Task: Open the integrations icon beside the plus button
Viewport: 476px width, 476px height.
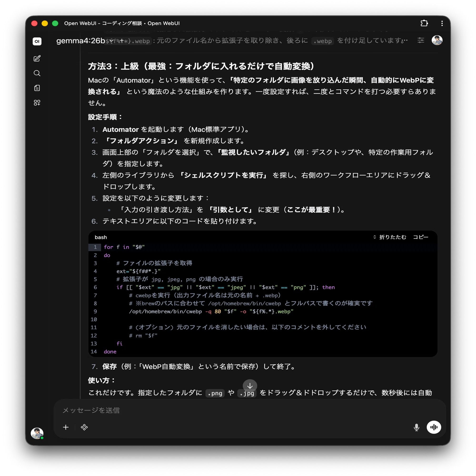Action: click(84, 427)
